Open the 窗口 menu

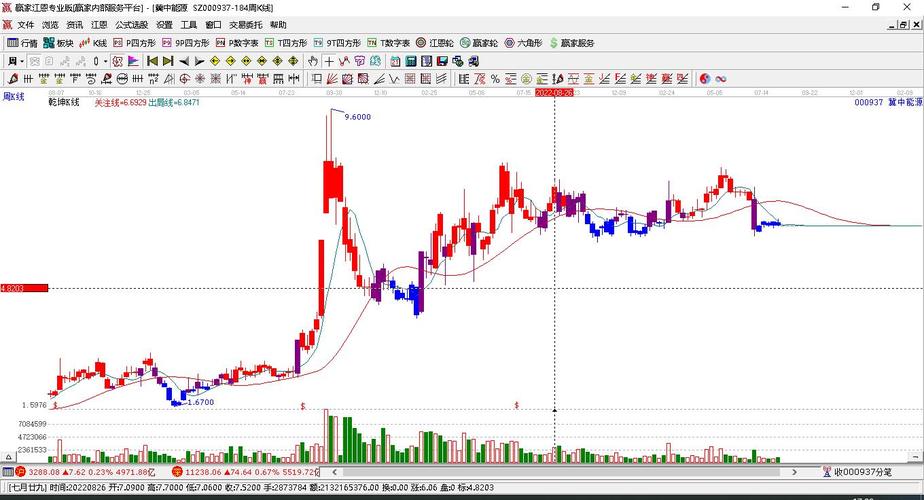213,25
